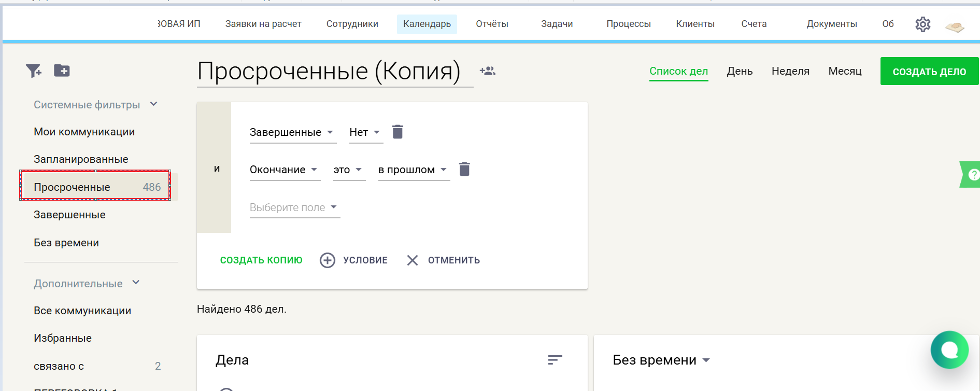Edit filter title Просроченные (Копия)
980x391 pixels.
[x=335, y=72]
